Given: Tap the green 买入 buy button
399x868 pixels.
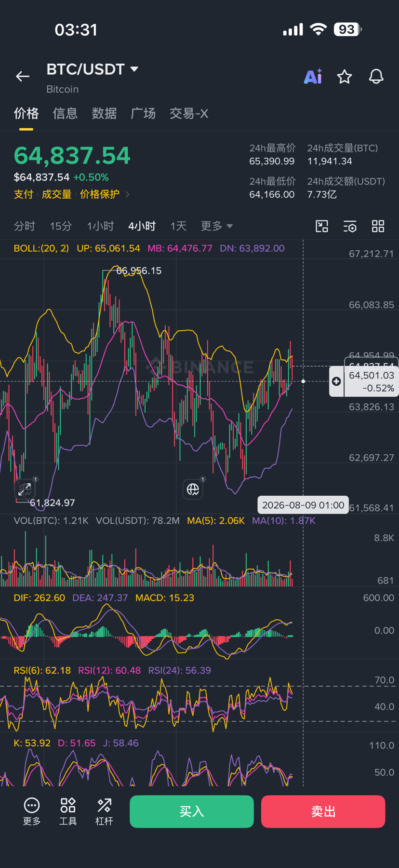Looking at the screenshot, I should pyautogui.click(x=192, y=812).
